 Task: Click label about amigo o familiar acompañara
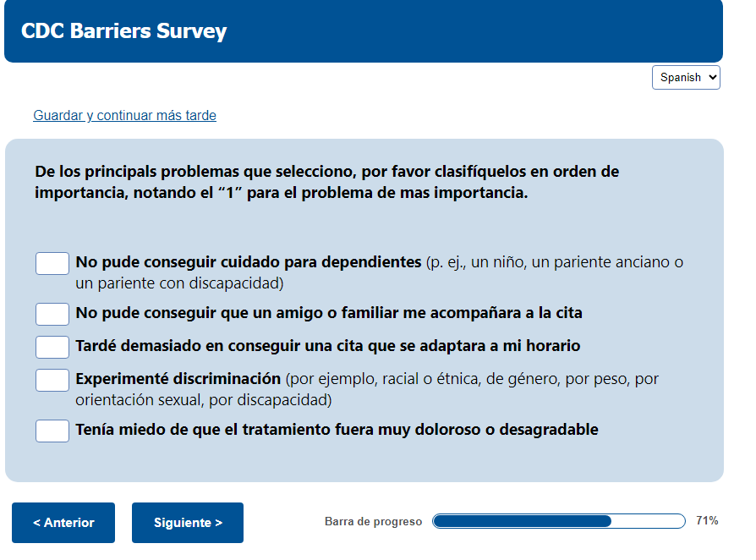(328, 313)
